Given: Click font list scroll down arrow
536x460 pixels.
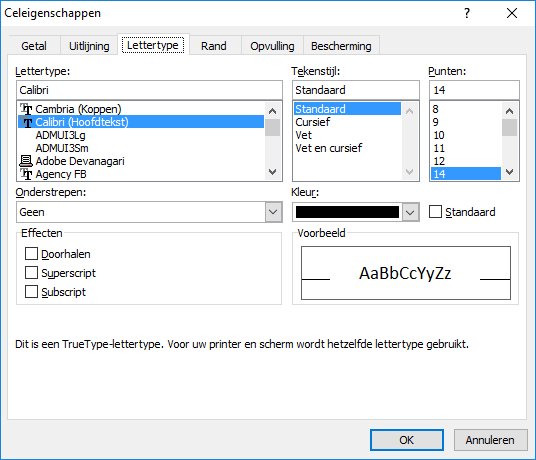Looking at the screenshot, I should point(272,172).
